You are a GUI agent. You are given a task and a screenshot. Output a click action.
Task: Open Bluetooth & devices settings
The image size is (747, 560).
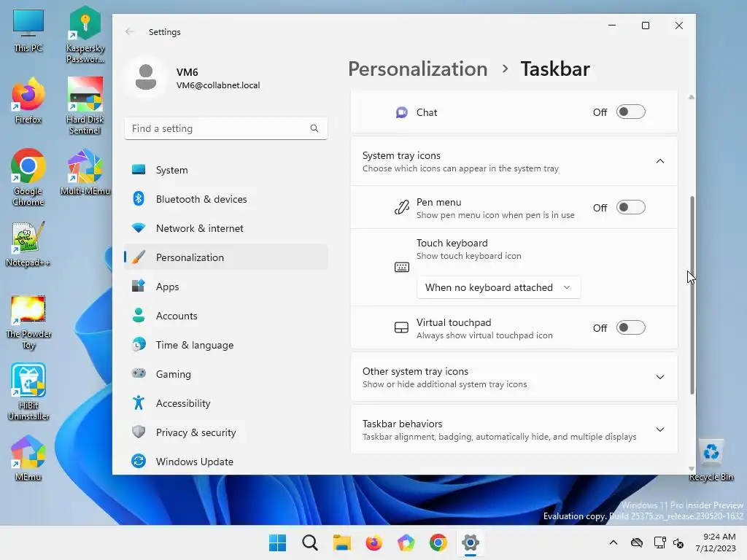tap(226, 199)
